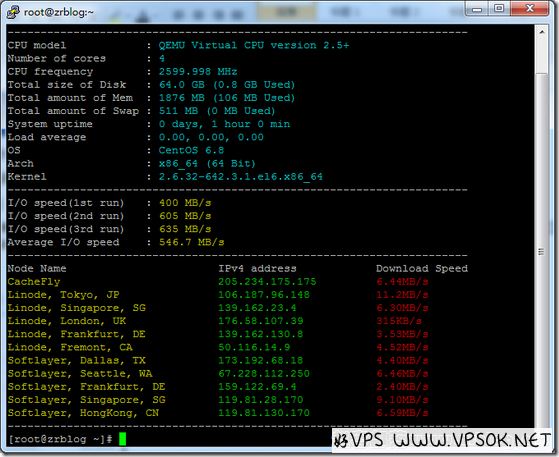Viewport: 559px width, 457px height.
Task: Click the scrollbar up arrow
Action: coord(542,32)
